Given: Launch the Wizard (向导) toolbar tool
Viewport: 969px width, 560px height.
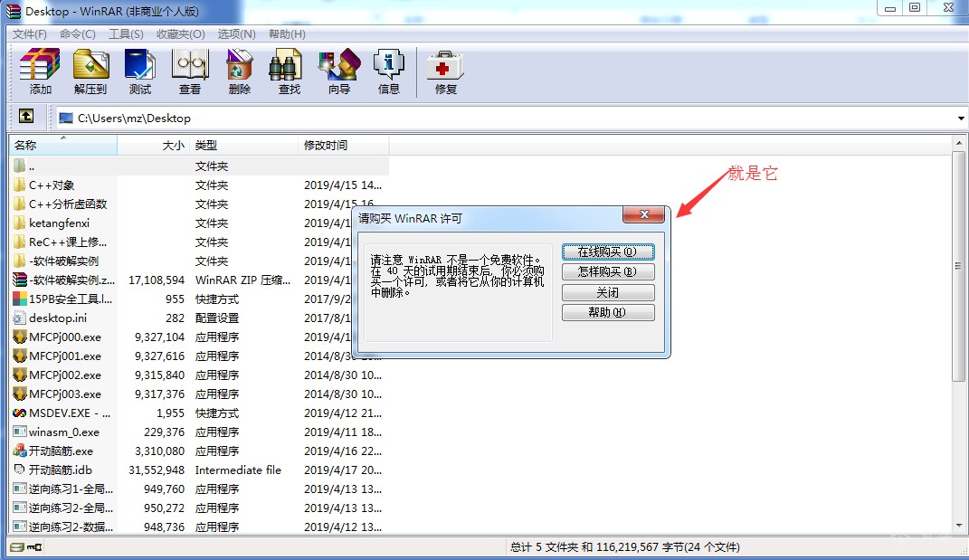Looking at the screenshot, I should point(339,65).
